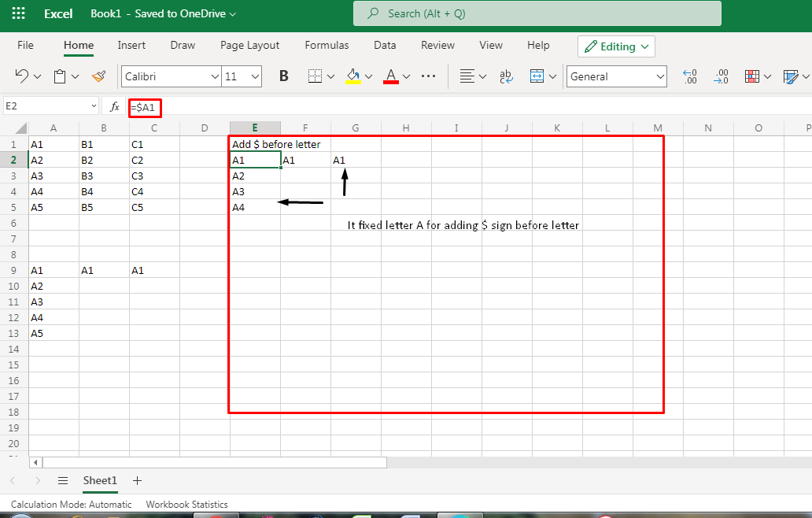Toggle Wrap Text
The width and height of the screenshot is (812, 518).
tap(506, 76)
